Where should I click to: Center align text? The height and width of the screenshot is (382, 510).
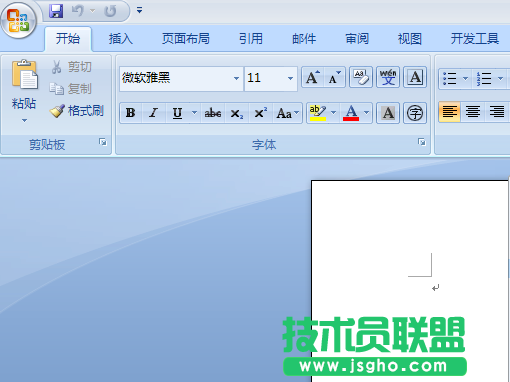pos(473,112)
